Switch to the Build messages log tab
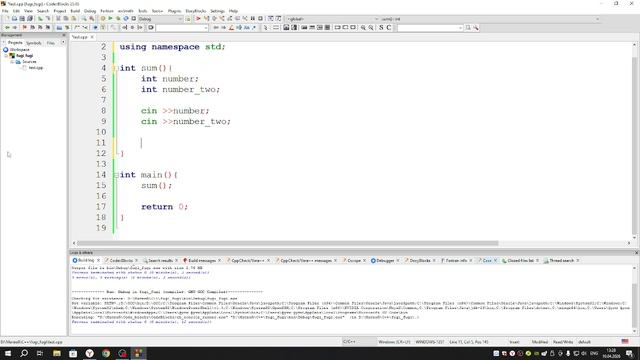This screenshot has height=360, width=640. [202, 260]
